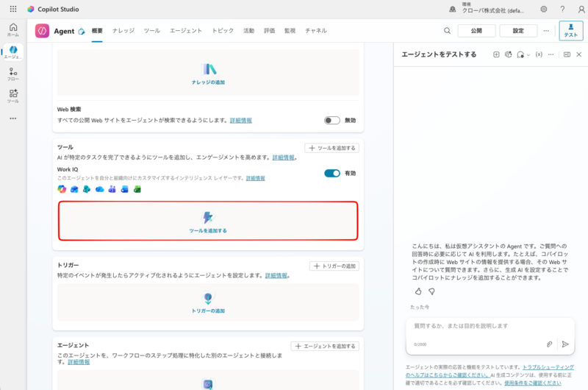Switch to the ナレッジ tab

pyautogui.click(x=123, y=31)
